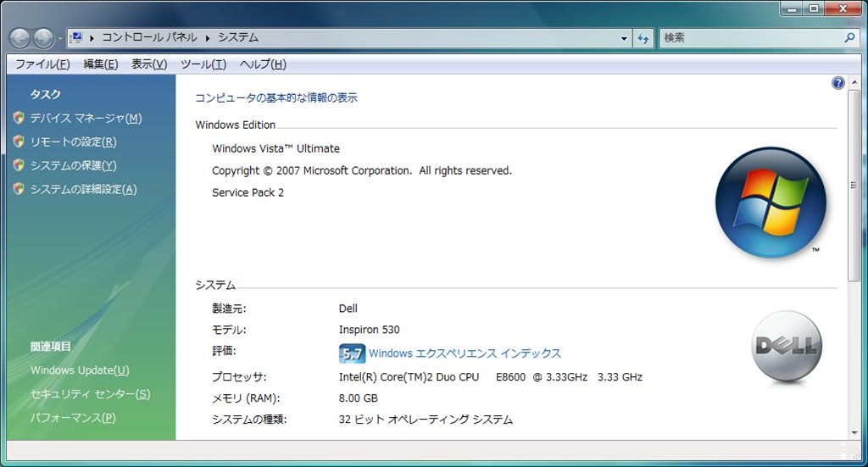Open リモートの設定(R) task link
Viewport: 868px width, 467px height.
73,142
